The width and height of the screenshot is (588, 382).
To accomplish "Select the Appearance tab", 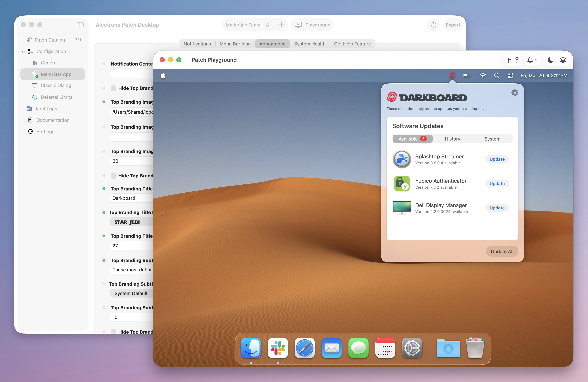I will [x=272, y=44].
